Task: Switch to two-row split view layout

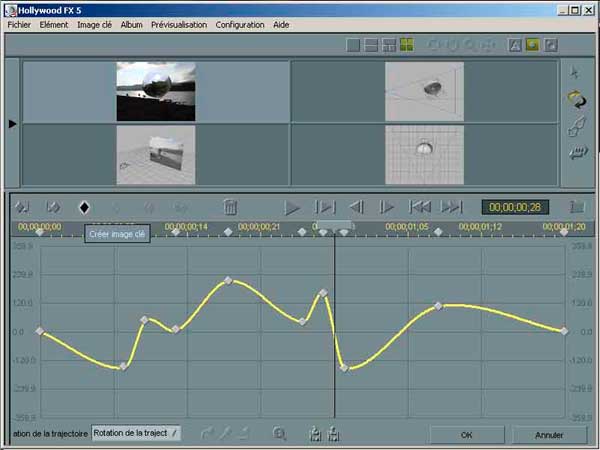Action: coord(371,45)
